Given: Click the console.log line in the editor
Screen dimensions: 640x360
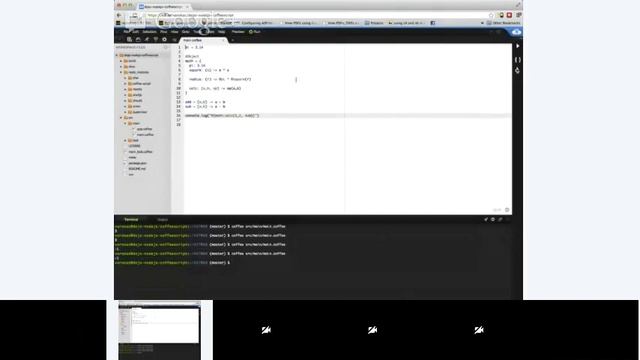Looking at the screenshot, I should pos(222,116).
